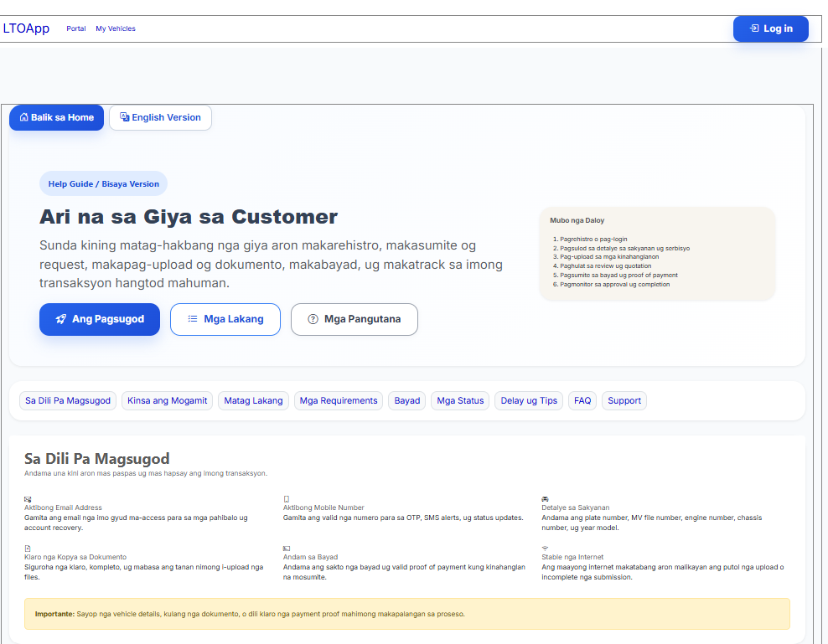828x644 pixels.
Task: Click the home icon on Balik sa Home
Action: pos(26,117)
